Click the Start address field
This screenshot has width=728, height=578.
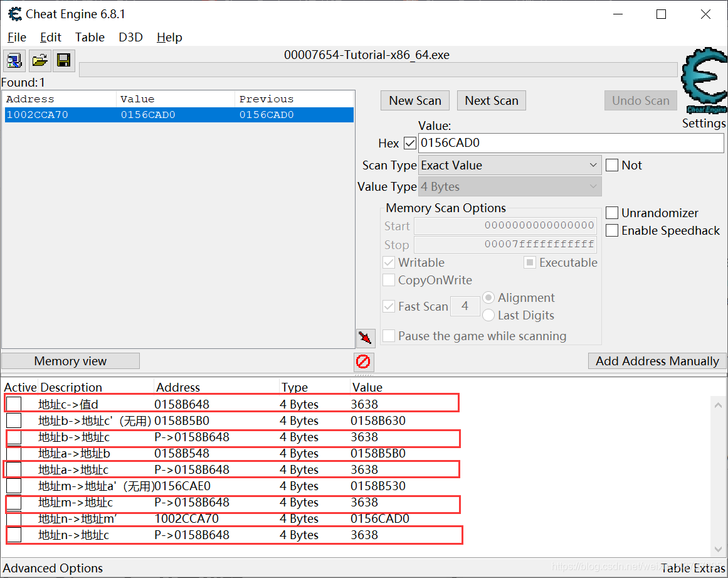point(505,226)
